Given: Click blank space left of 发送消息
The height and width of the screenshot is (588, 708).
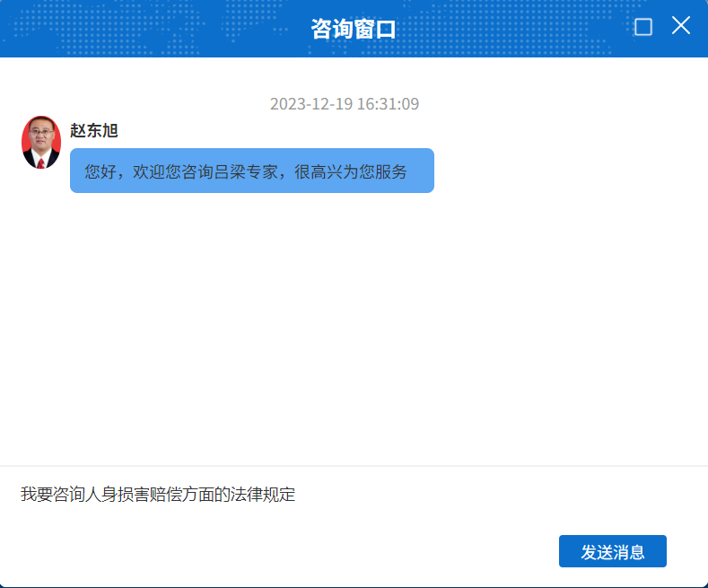Looking at the screenshot, I should pos(359,552).
